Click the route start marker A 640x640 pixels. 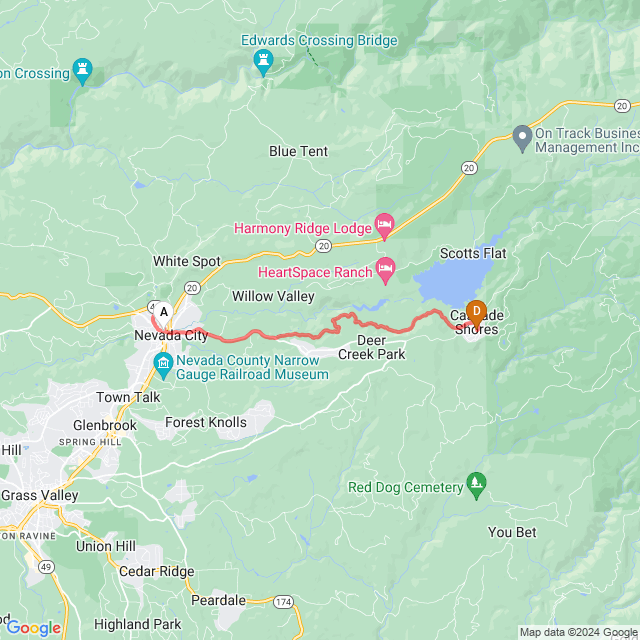point(164,315)
